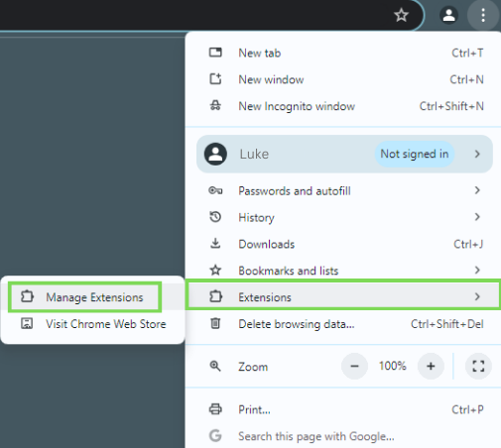Click the Ctrl+Shift+Del shortcut text
The image size is (501, 448).
coord(447,324)
